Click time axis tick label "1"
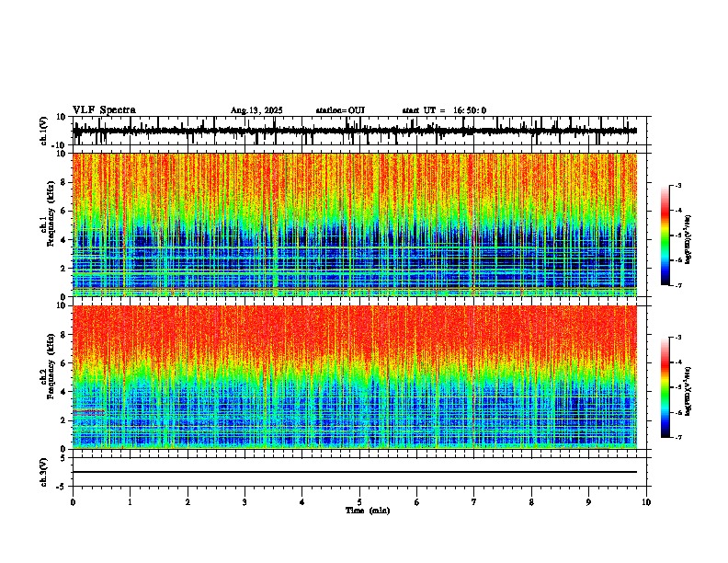728x563 pixels. click(x=130, y=502)
